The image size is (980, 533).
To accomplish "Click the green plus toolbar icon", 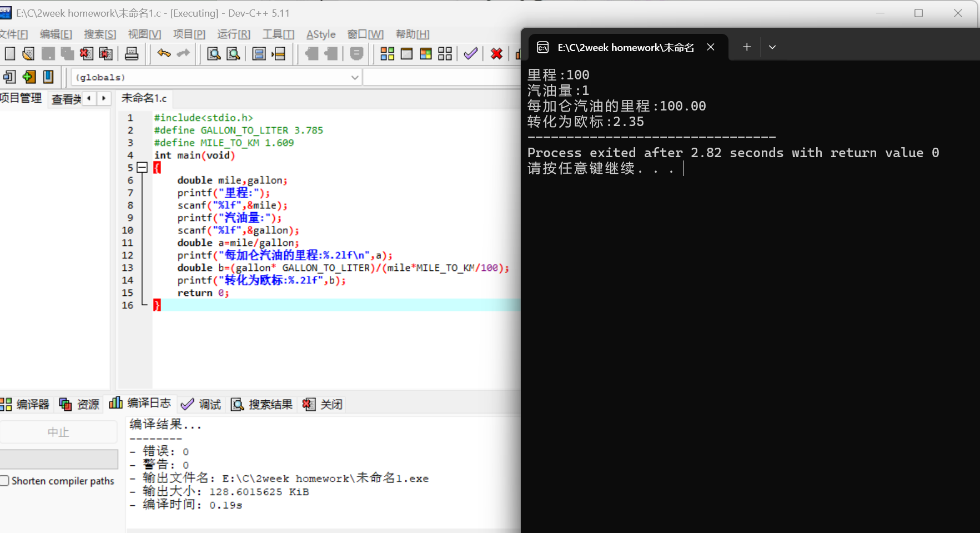I will click(29, 77).
